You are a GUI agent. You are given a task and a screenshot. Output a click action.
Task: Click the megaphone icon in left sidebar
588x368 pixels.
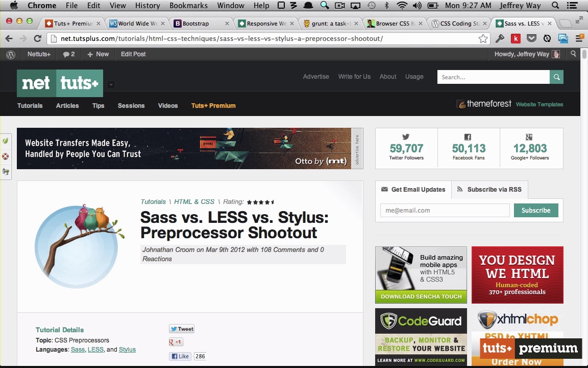click(5, 172)
